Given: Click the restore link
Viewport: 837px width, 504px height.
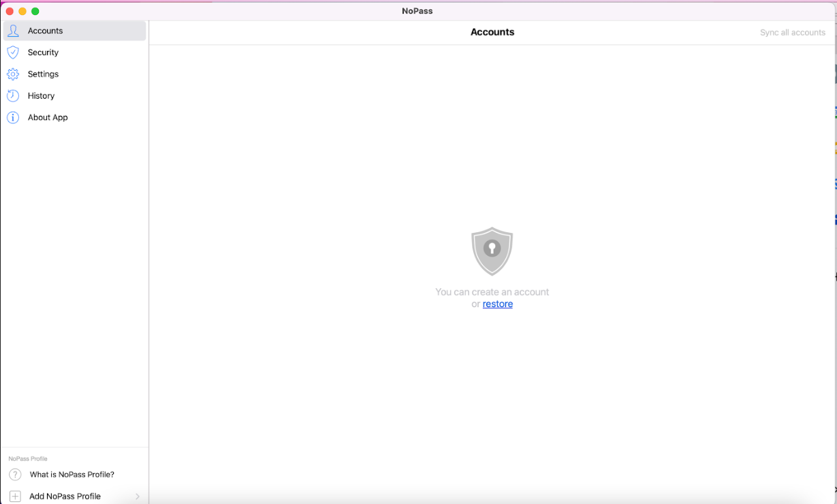Looking at the screenshot, I should tap(498, 304).
